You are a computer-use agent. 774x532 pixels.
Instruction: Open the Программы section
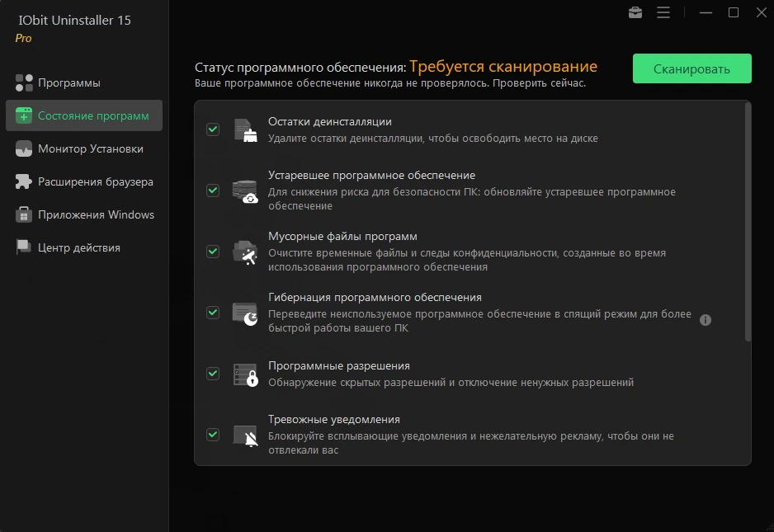pyautogui.click(x=84, y=83)
